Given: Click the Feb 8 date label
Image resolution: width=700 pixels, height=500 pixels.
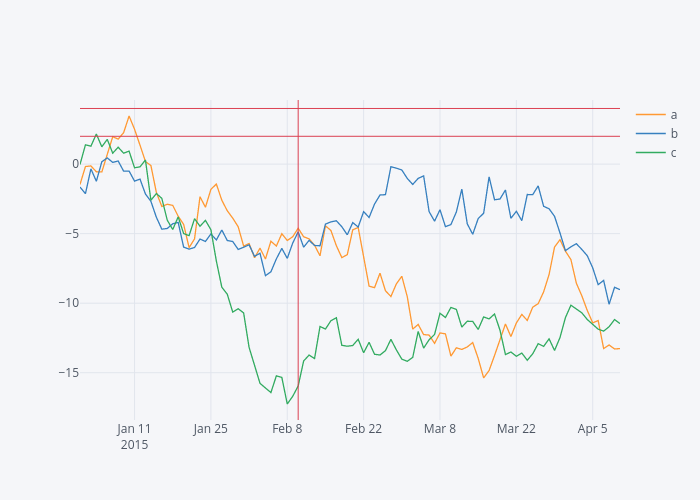Looking at the screenshot, I should 287,429.
